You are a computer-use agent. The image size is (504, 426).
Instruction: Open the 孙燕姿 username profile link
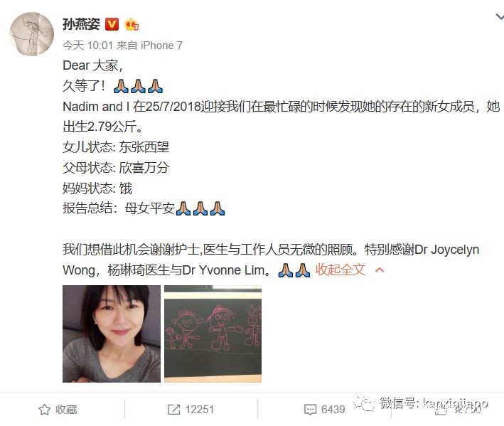tap(81, 24)
